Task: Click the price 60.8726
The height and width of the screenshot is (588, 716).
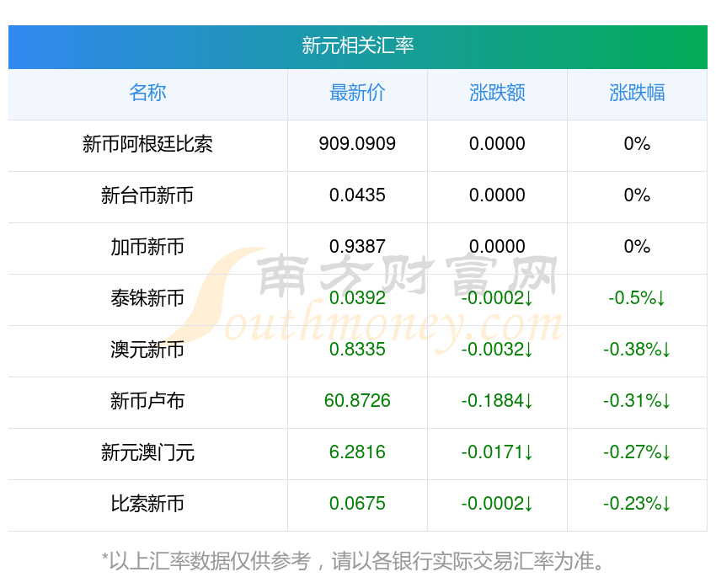Action: point(357,401)
